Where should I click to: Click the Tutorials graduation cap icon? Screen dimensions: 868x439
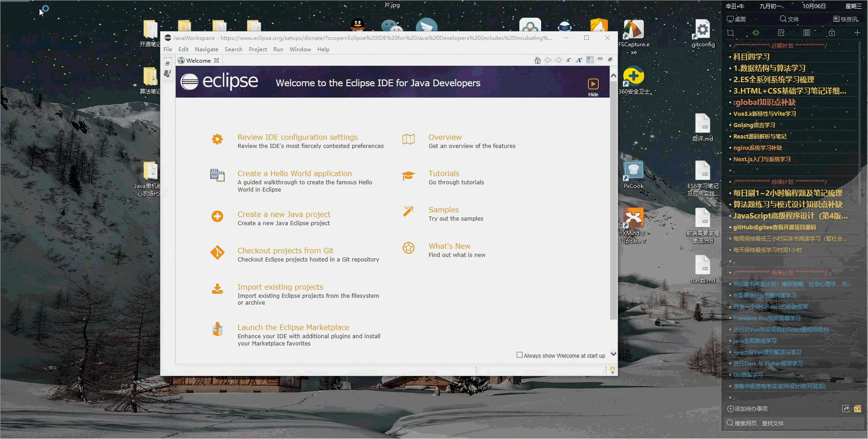click(x=409, y=176)
